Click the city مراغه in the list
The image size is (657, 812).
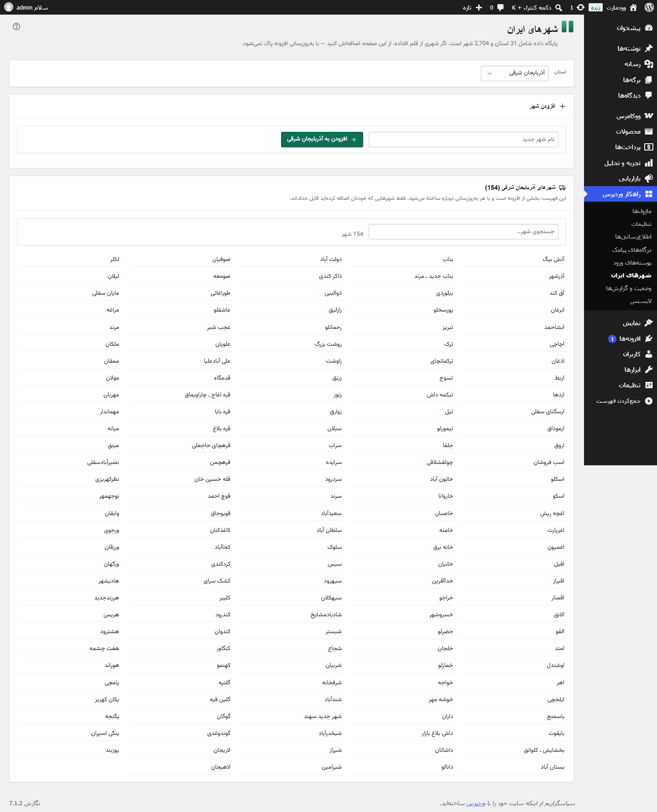[113, 310]
